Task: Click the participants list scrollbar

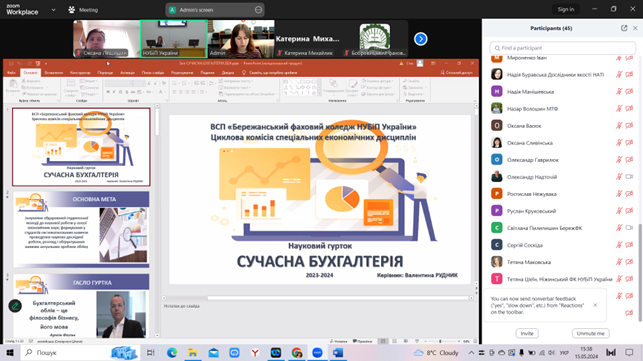Action: click(x=640, y=272)
